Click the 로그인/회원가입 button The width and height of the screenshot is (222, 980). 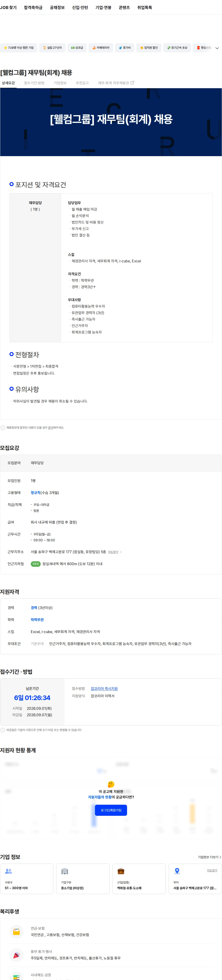tap(111, 810)
